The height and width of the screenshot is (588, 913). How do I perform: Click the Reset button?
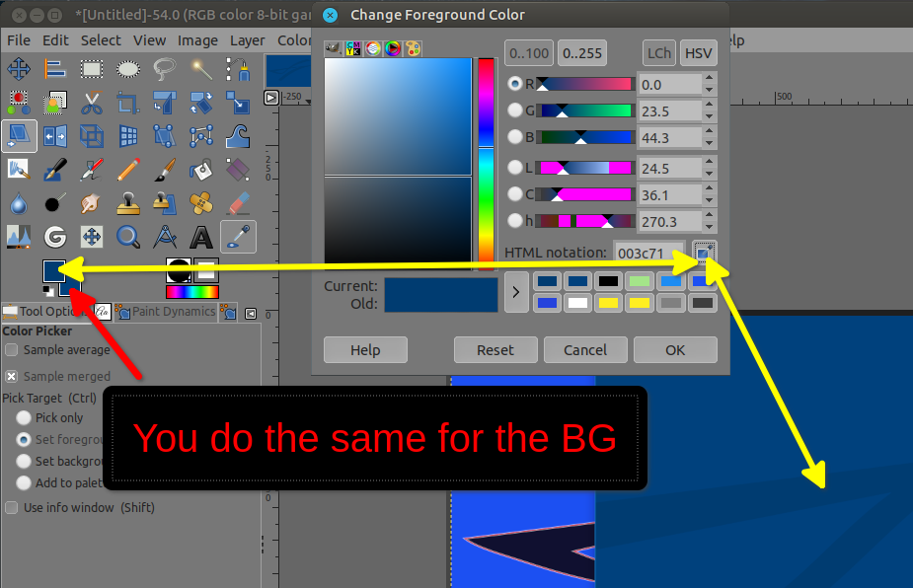click(495, 350)
